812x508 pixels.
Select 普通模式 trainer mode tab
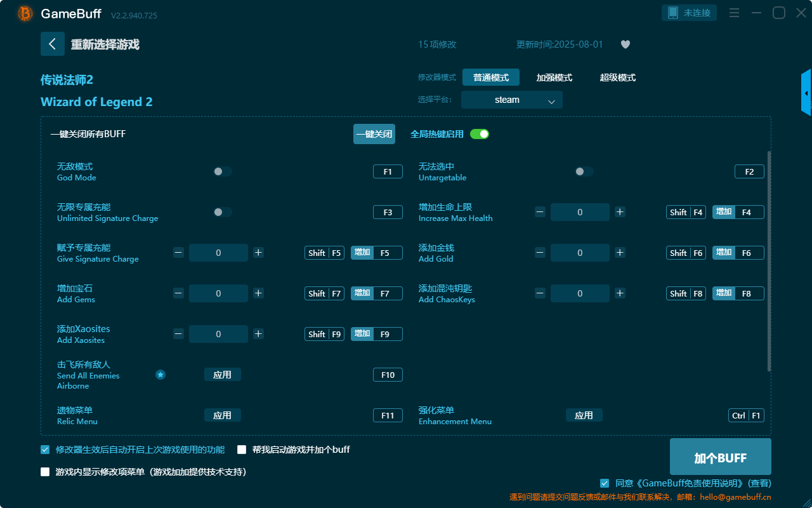coord(491,77)
